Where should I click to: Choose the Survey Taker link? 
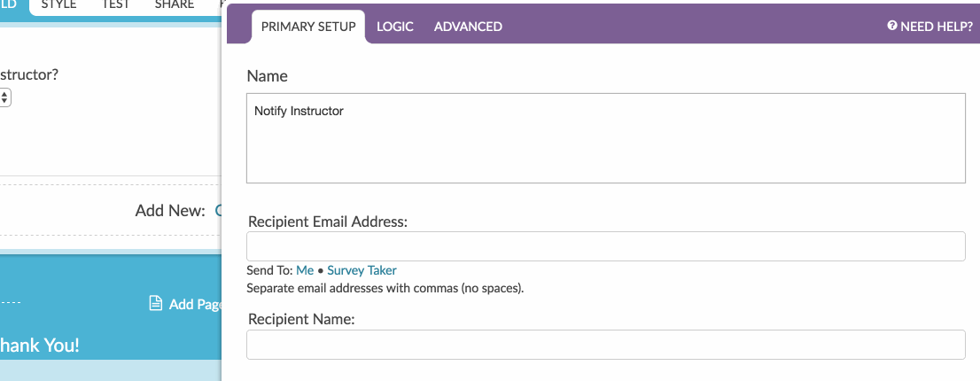362,270
